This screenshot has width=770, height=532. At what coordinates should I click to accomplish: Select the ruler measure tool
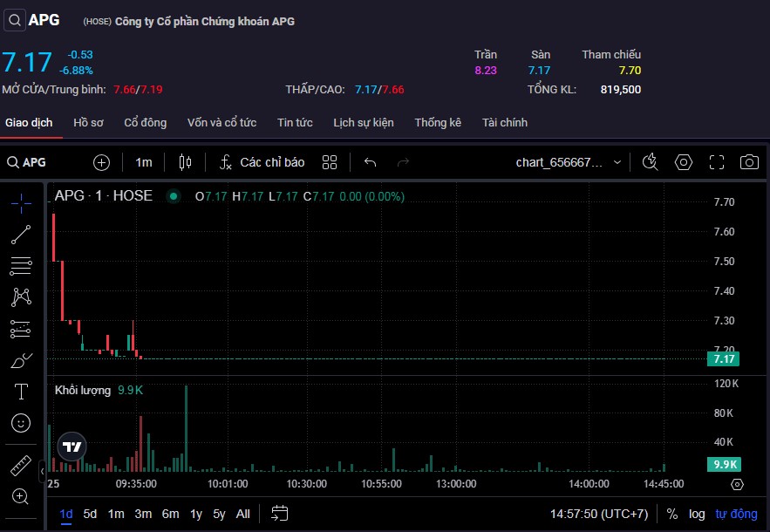click(21, 466)
